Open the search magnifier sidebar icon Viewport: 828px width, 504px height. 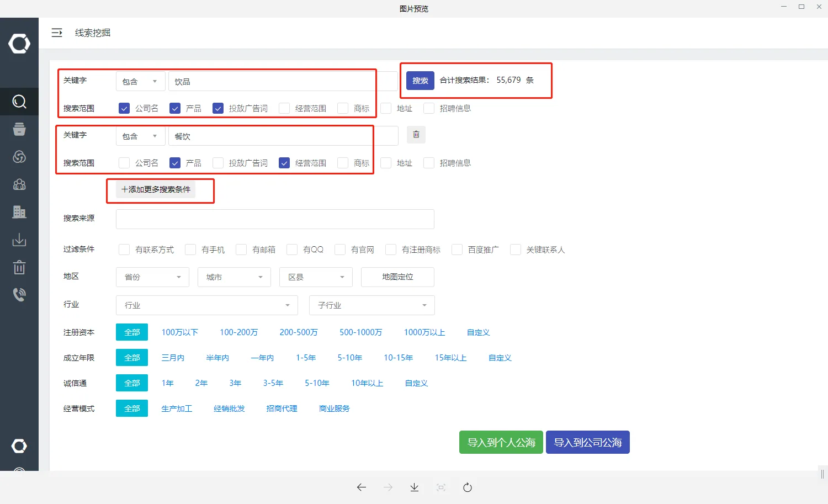coord(19,102)
